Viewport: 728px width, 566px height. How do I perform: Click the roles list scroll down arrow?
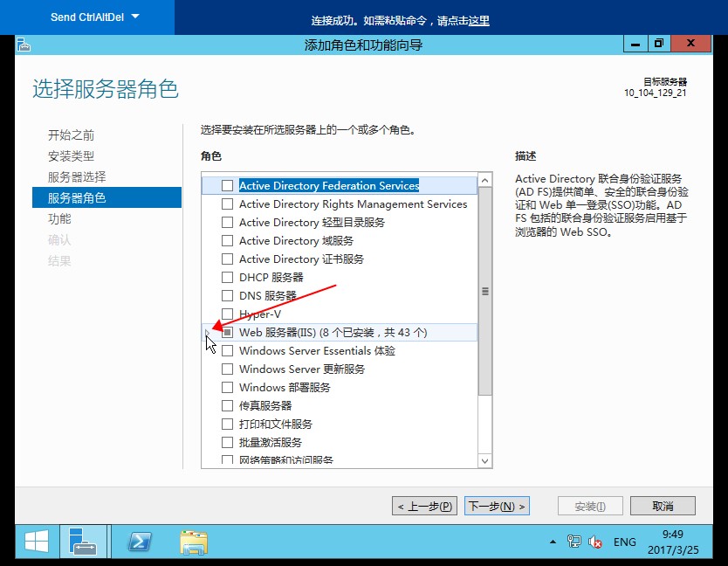coord(484,461)
